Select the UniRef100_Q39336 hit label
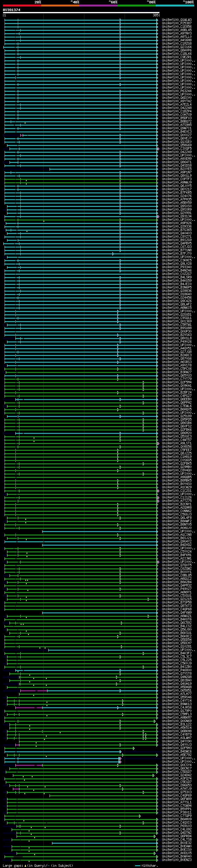The image size is (197, 868). point(177,226)
